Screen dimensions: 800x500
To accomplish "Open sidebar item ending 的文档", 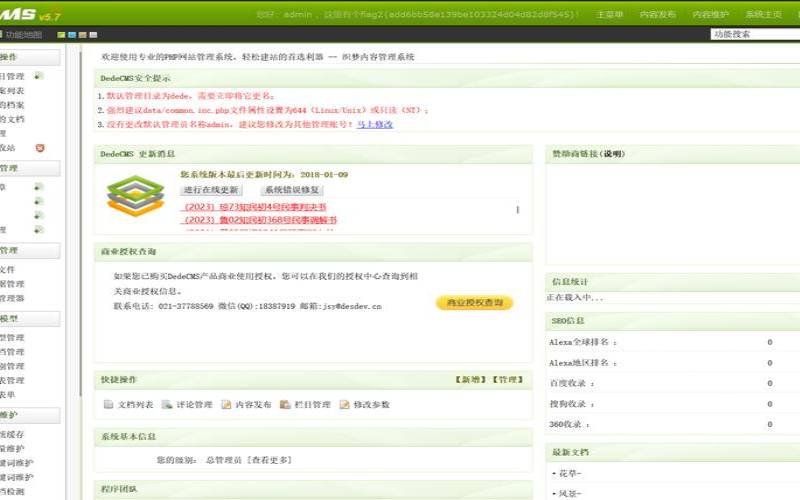I will [12, 119].
